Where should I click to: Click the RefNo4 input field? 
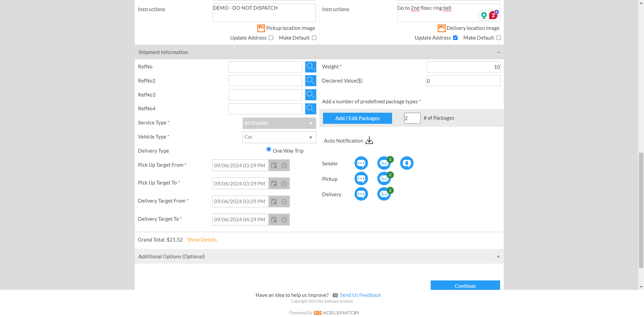(265, 109)
